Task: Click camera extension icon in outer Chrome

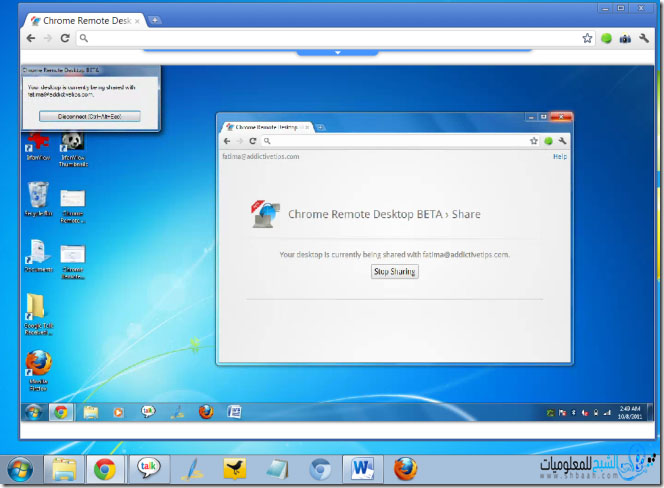Action: coord(625,39)
